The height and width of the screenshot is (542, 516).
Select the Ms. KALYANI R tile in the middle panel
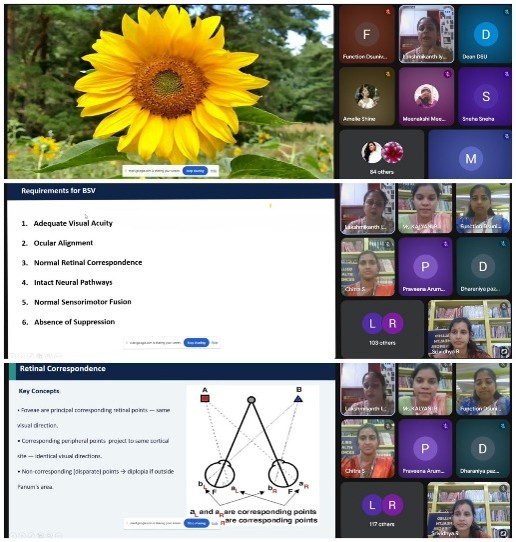click(425, 208)
